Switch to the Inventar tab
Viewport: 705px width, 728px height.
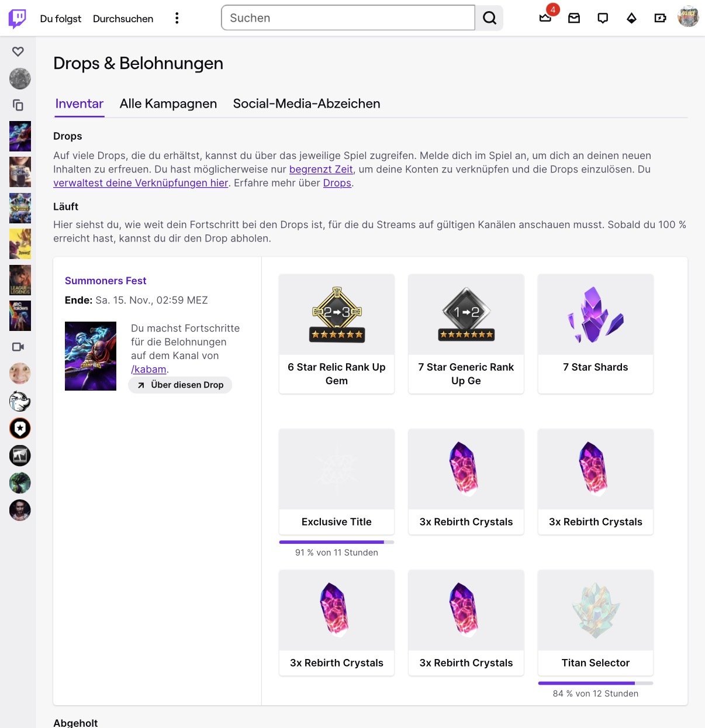80,104
